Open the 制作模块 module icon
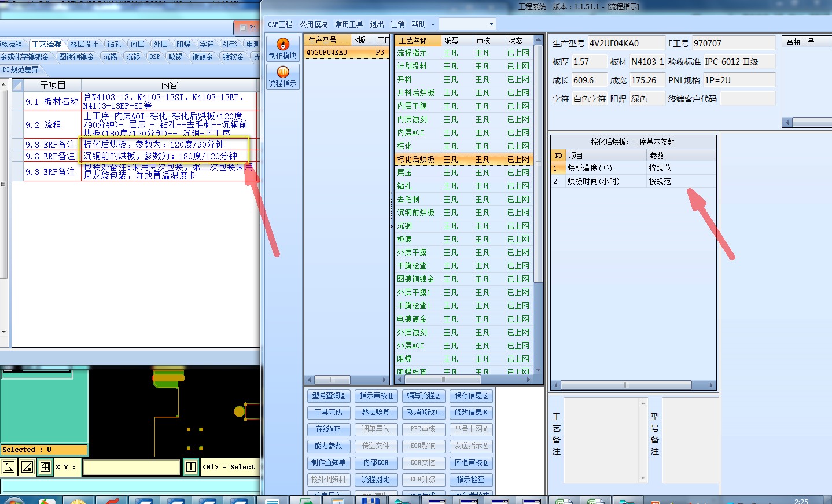 [x=282, y=49]
